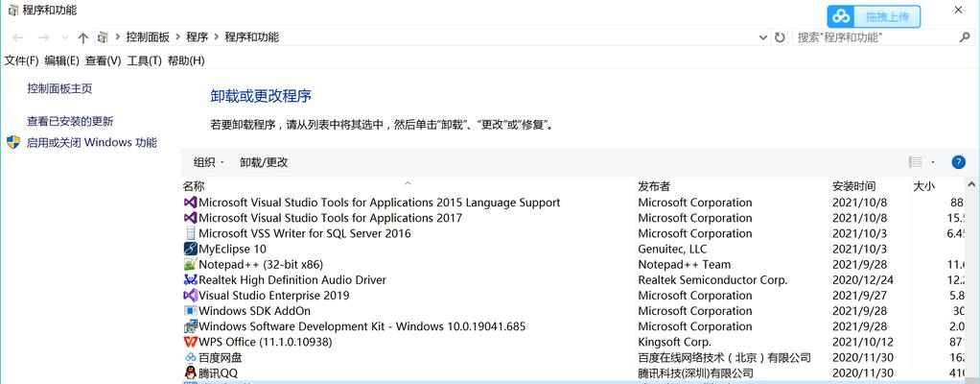Click publisher Kingsoft Corp. cell
The height and width of the screenshot is (384, 980).
point(674,342)
